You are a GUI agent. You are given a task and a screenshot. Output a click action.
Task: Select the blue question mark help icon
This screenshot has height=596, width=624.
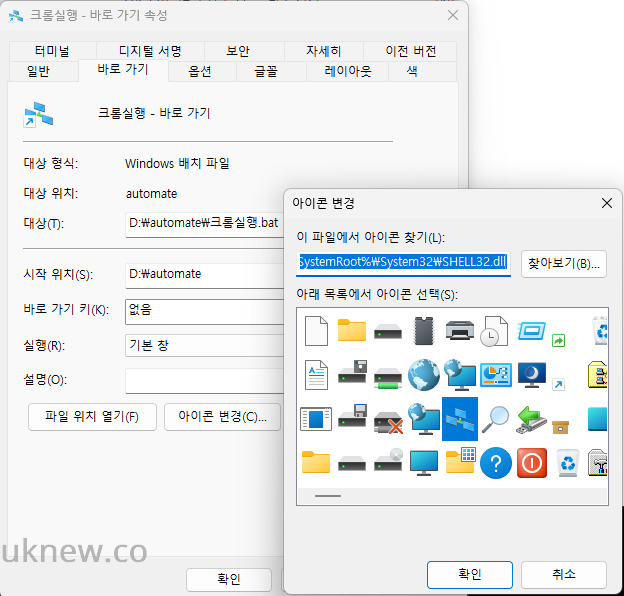click(x=495, y=463)
